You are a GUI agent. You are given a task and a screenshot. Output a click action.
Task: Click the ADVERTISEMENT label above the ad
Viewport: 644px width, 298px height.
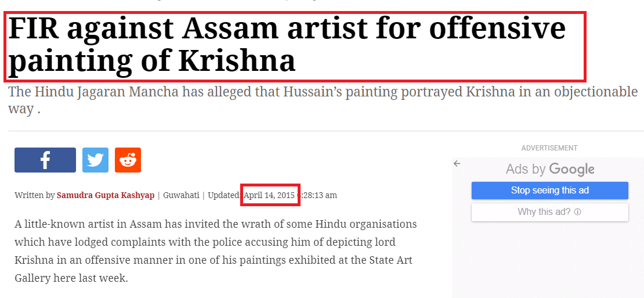[x=549, y=148]
